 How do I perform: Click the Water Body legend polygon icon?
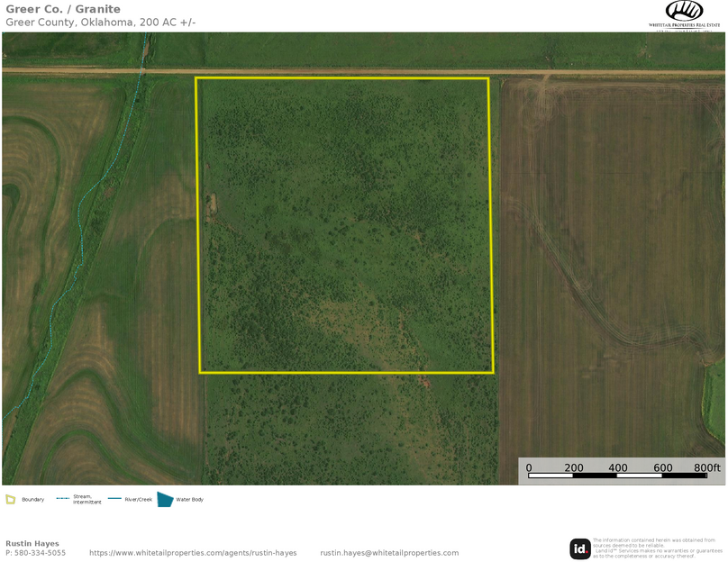pyautogui.click(x=165, y=499)
